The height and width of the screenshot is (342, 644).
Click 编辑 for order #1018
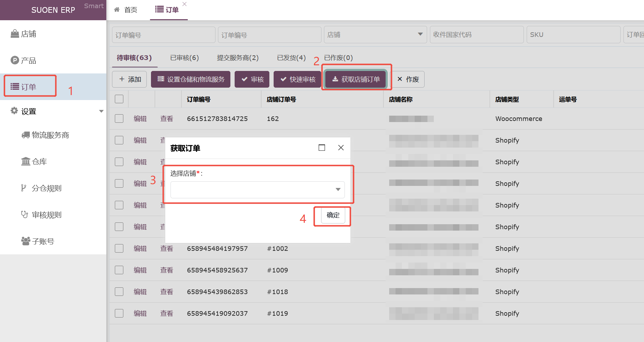[140, 292]
